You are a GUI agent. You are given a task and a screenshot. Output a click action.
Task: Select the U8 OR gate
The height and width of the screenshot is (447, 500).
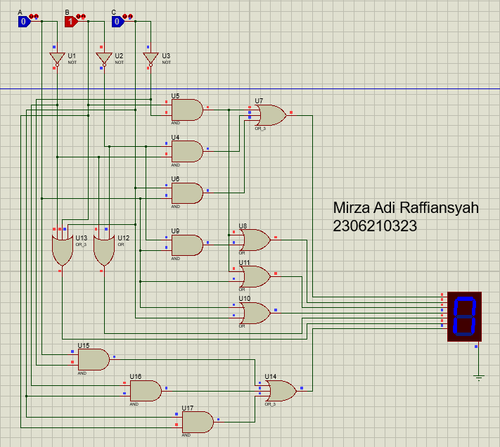[x=255, y=240]
